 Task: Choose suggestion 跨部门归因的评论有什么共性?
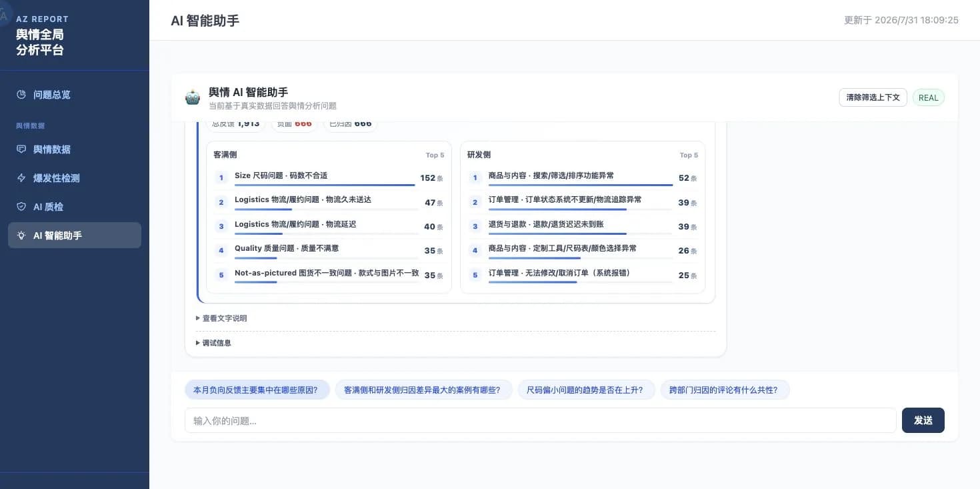pyautogui.click(x=725, y=390)
